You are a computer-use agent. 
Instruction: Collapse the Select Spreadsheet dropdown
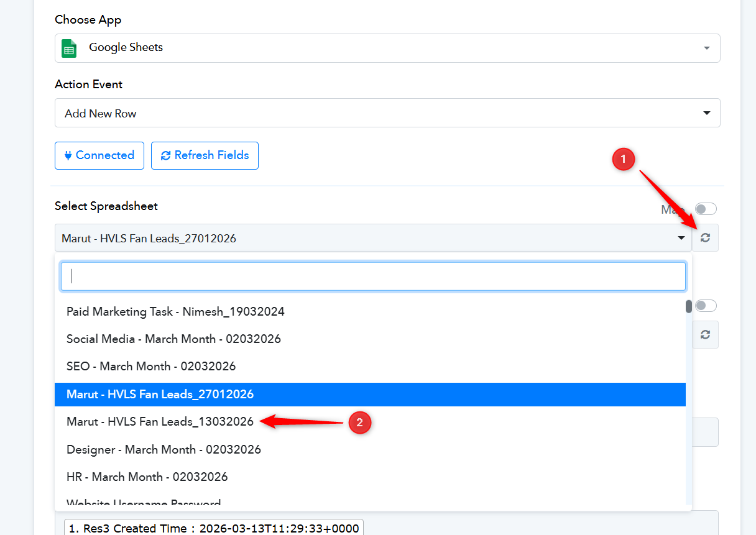(x=681, y=238)
